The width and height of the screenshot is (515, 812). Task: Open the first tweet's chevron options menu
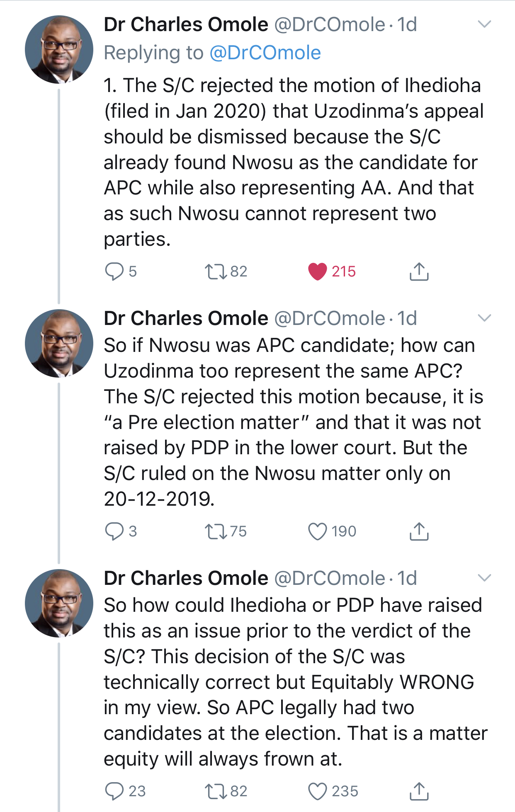pyautogui.click(x=484, y=24)
